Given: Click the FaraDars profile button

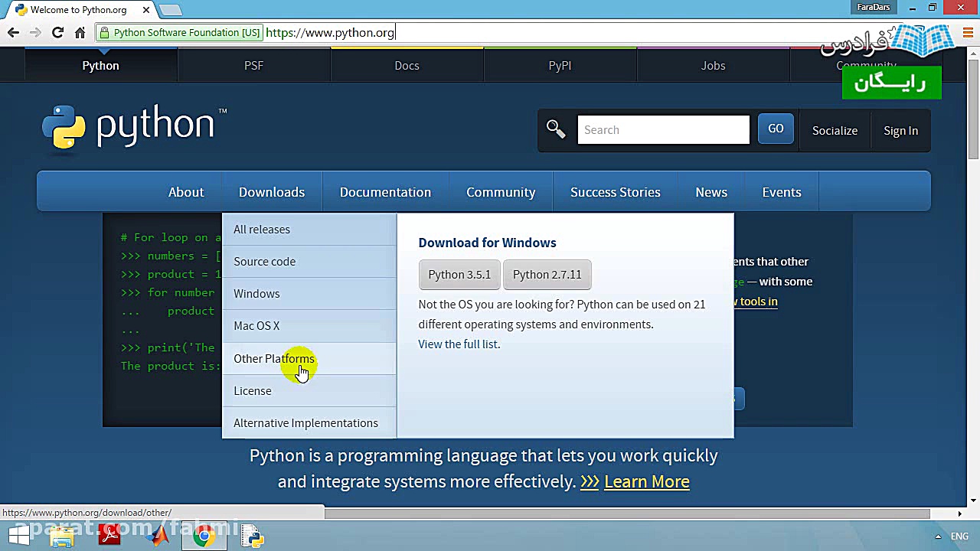Looking at the screenshot, I should tap(874, 7).
